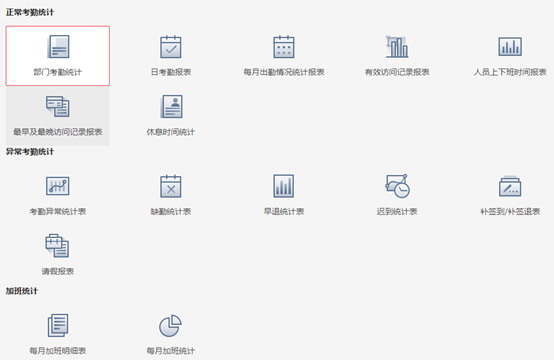Click the 每月出勤情况统计报表 label
This screenshot has height=360, width=554.
(x=284, y=72)
